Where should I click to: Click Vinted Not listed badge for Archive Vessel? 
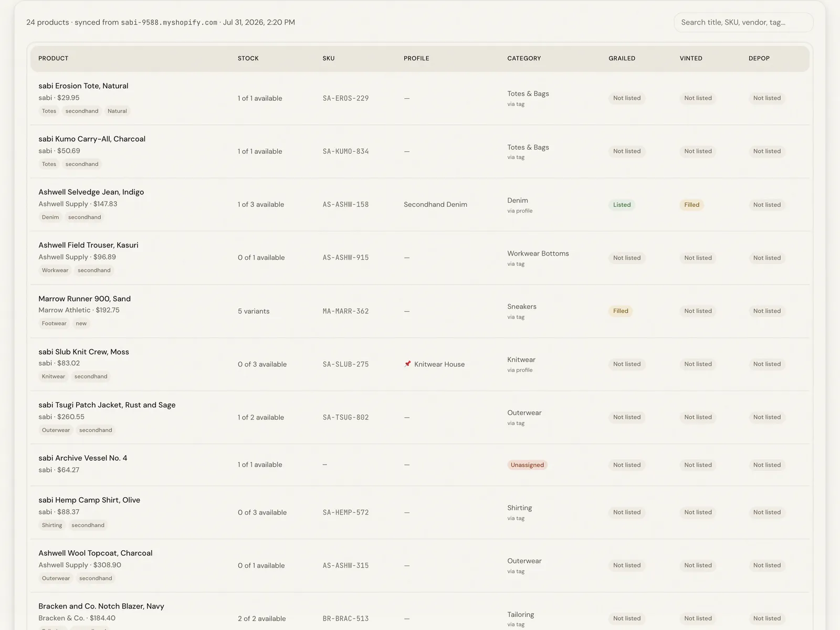point(698,465)
